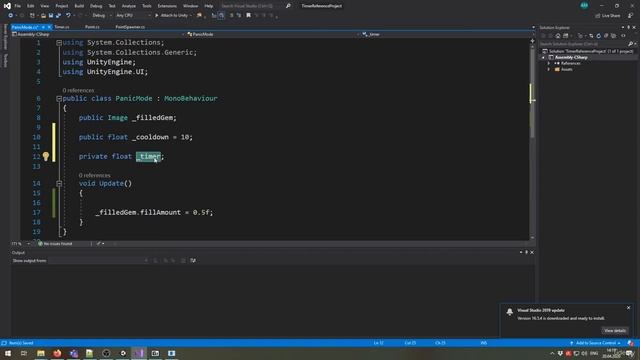
Task: Click the Visual Studio taskbar icon
Action: tap(139, 353)
